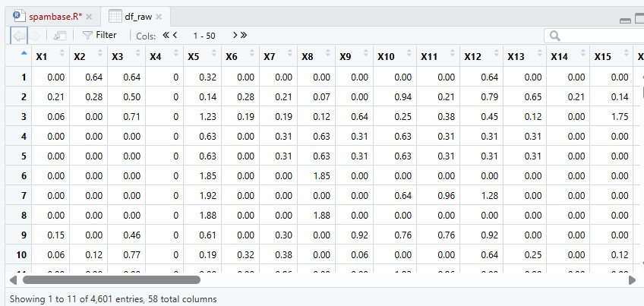This screenshot has width=644, height=306.
Task: Click the forward navigation arrow icon
Action: (x=36, y=36)
